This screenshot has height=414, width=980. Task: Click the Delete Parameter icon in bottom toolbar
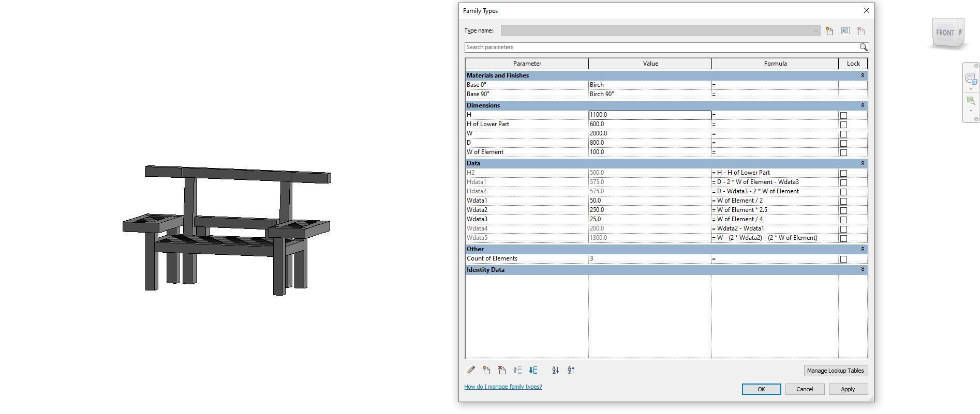[x=502, y=370]
